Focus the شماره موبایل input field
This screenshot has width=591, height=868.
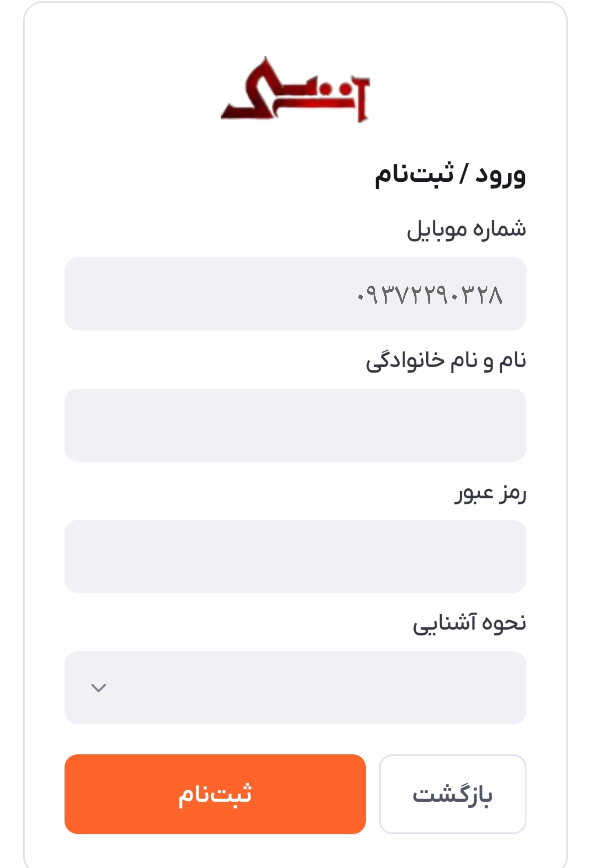pyautogui.click(x=295, y=294)
